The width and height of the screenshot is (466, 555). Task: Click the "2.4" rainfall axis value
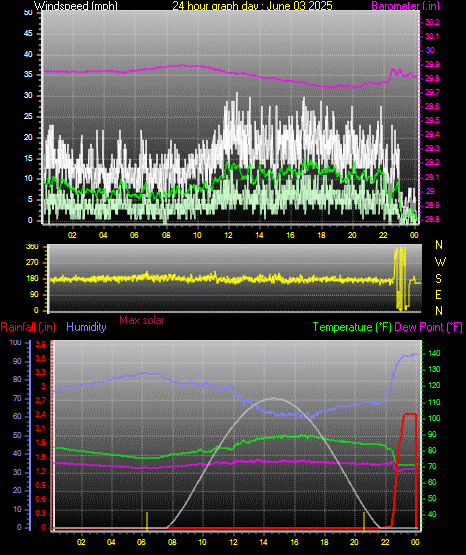point(41,414)
